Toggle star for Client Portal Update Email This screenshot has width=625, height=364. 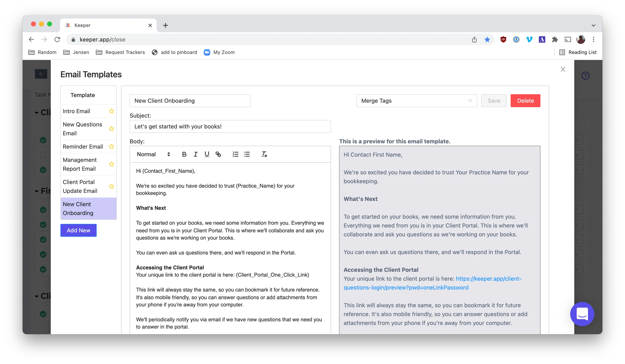tap(112, 186)
